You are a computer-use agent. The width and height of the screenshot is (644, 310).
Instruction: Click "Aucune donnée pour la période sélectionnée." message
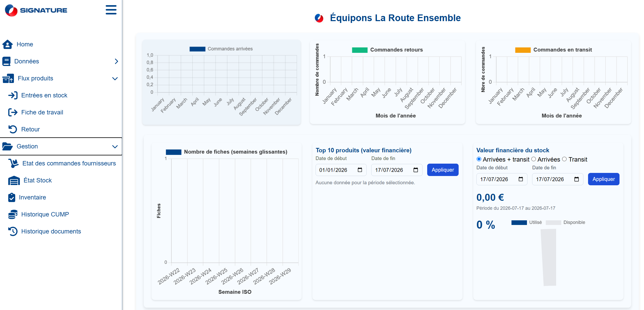click(365, 183)
